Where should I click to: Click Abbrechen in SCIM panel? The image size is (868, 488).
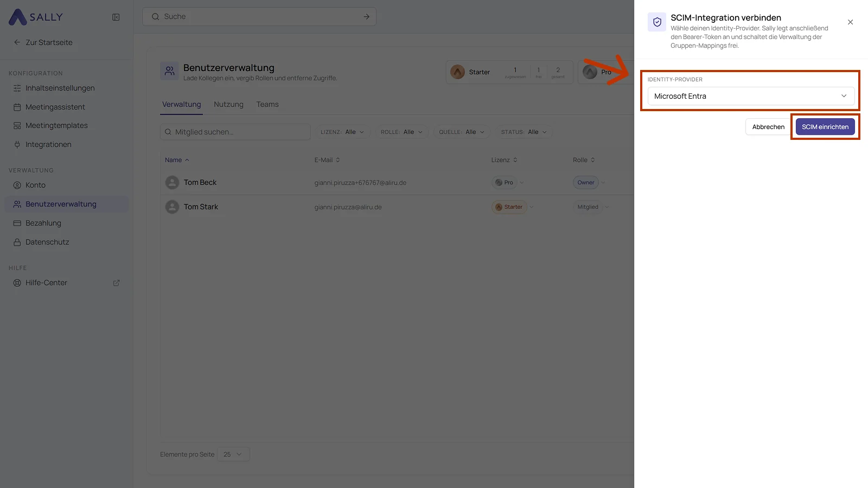(768, 127)
